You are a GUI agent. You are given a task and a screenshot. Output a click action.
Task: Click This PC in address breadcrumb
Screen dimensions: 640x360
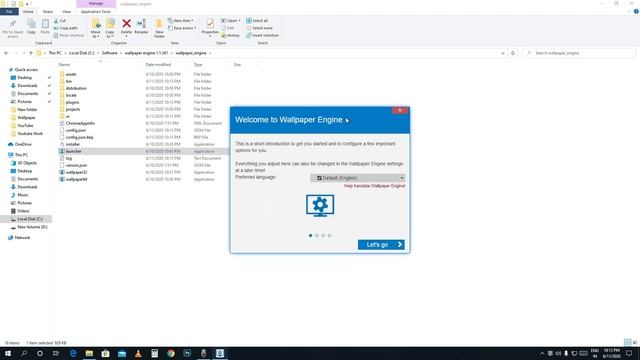coord(55,53)
